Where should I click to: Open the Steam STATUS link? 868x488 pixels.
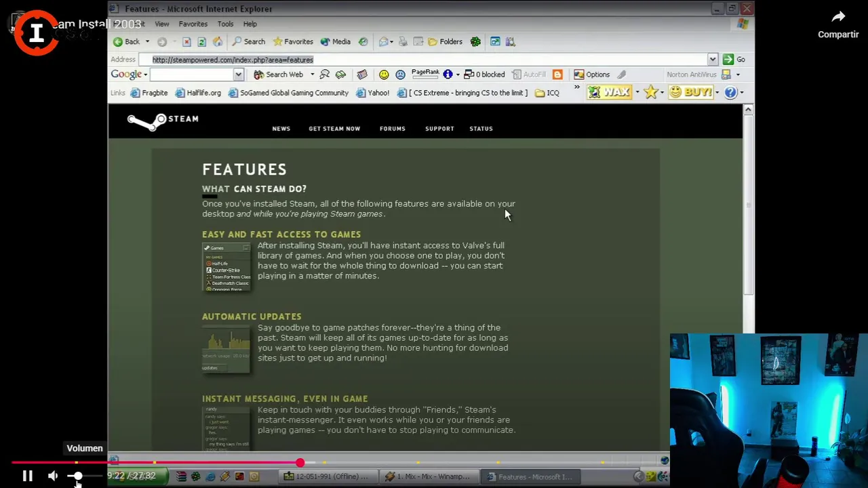[481, 129]
